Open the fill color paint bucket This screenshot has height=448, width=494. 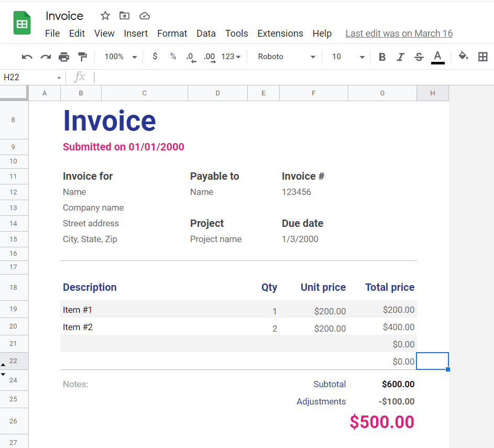click(x=463, y=56)
